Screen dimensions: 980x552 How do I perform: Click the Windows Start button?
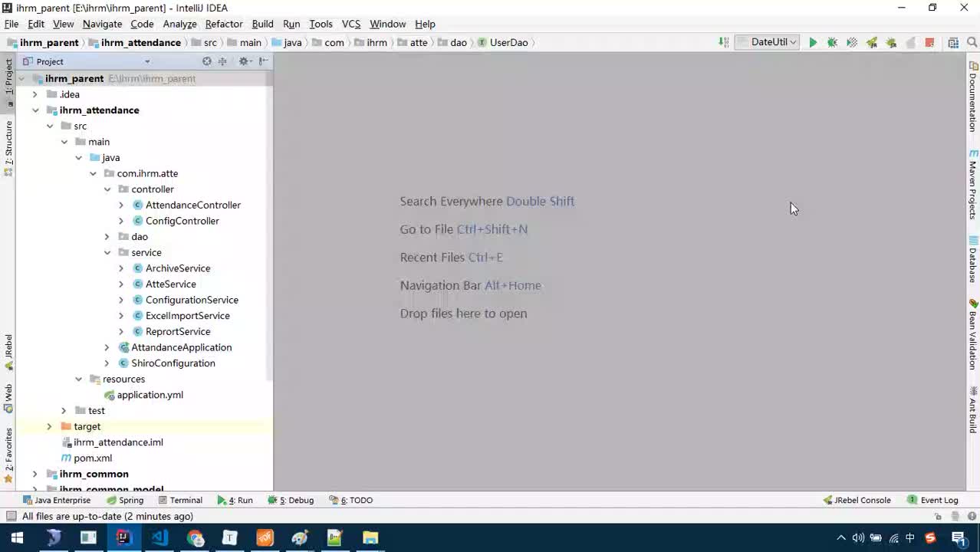pyautogui.click(x=17, y=538)
